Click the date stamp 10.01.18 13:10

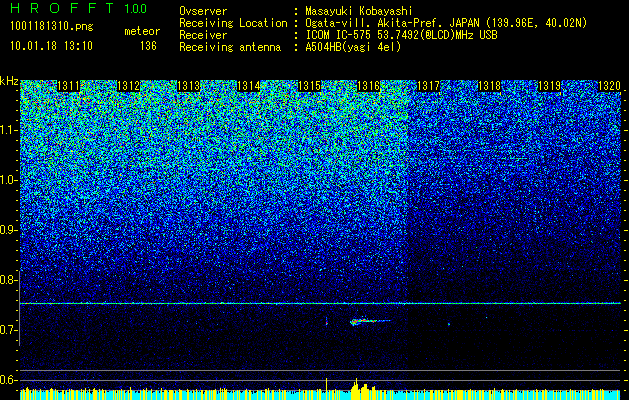tap(51, 46)
